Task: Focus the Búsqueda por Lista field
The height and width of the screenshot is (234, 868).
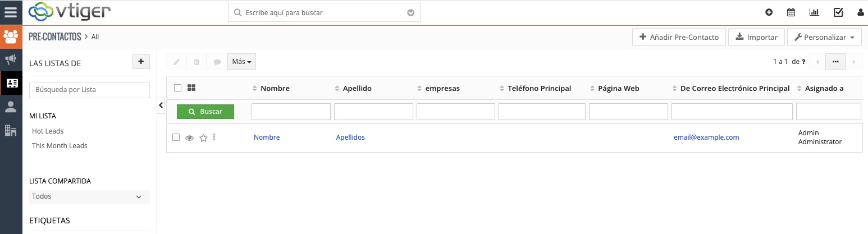Action: 89,90
